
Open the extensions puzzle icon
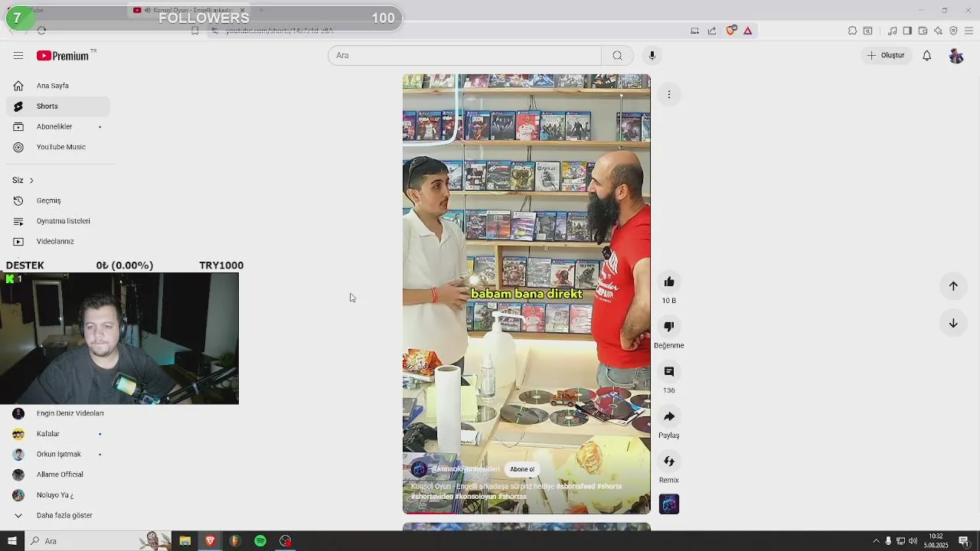click(x=852, y=31)
